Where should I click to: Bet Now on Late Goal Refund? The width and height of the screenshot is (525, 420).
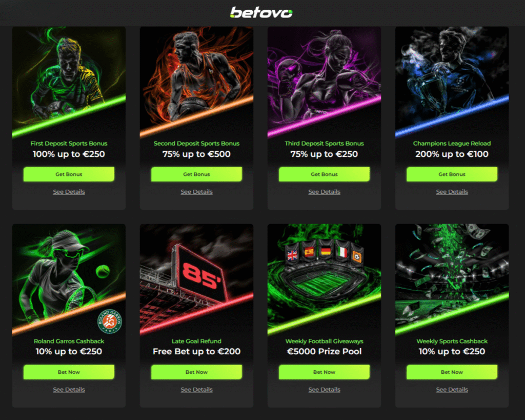pos(196,372)
